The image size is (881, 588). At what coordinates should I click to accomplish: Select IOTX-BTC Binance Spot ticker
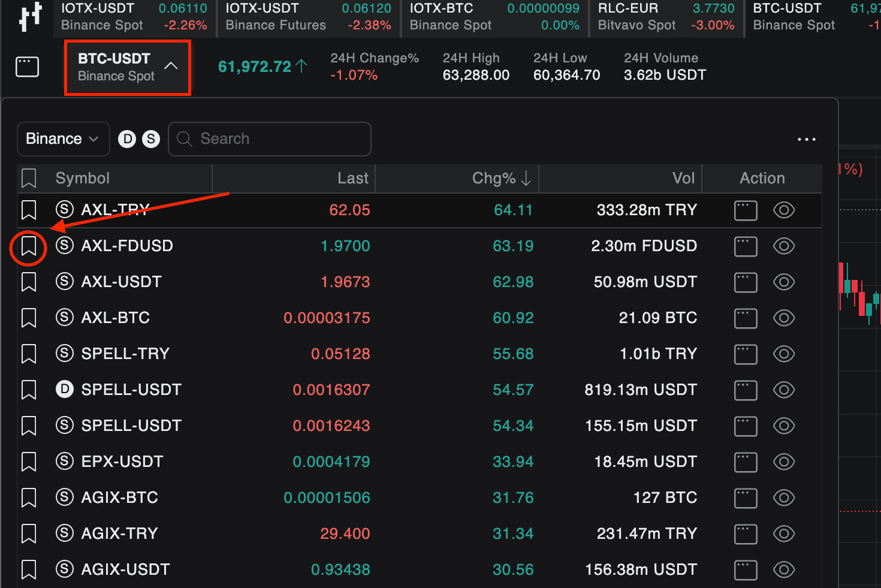pos(494,17)
